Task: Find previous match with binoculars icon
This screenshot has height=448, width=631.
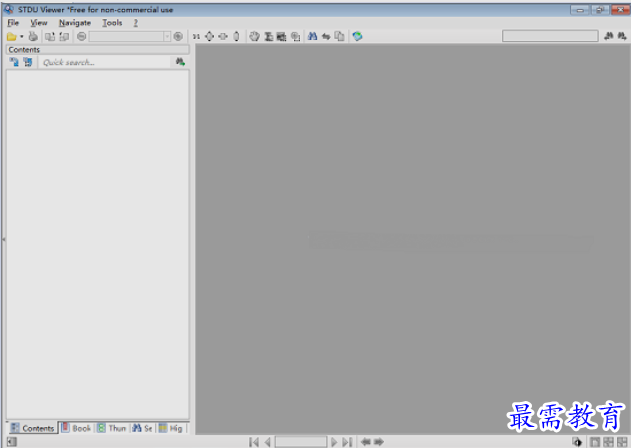Action: point(609,36)
